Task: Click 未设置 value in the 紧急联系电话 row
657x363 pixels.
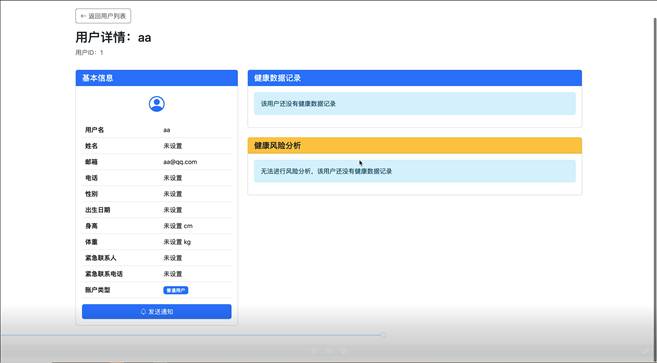Action: [173, 274]
